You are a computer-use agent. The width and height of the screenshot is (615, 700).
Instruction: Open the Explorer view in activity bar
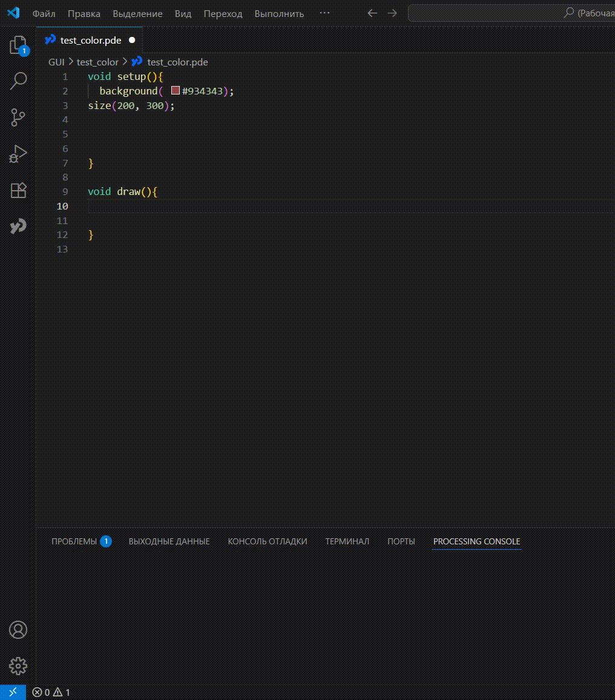coord(18,45)
